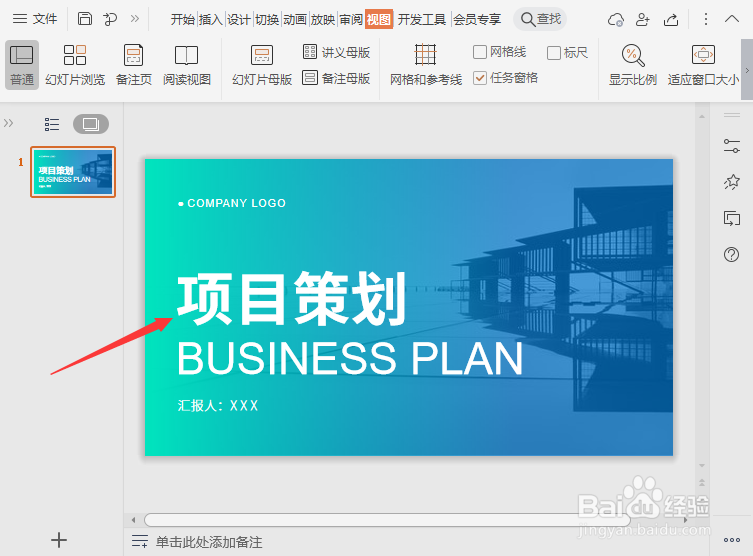
Task: Click 适应窗口大小 fit to window
Action: point(703,65)
